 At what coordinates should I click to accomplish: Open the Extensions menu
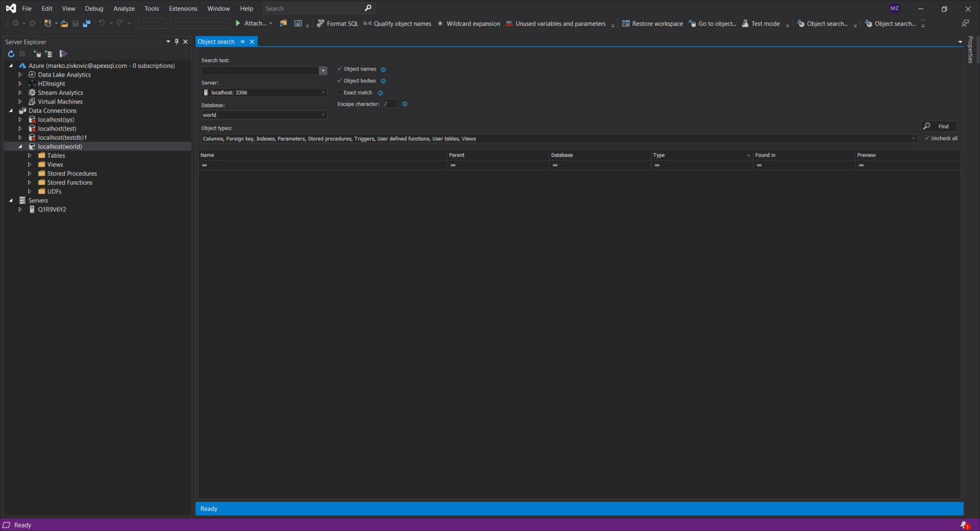point(183,9)
